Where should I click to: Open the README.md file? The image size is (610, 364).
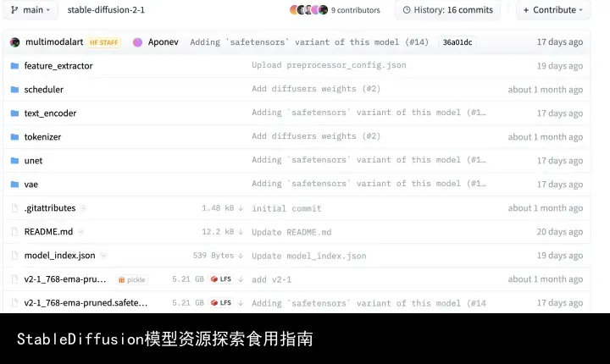(x=48, y=232)
